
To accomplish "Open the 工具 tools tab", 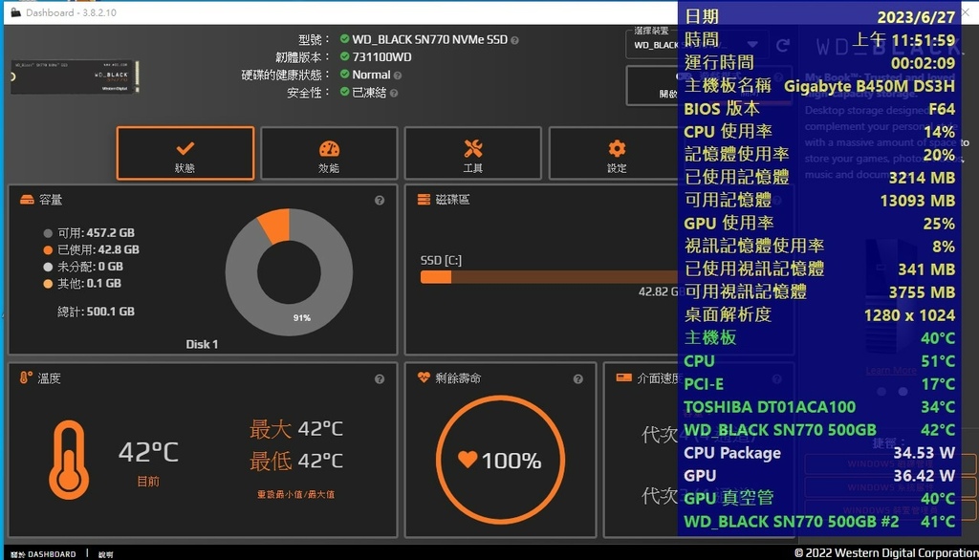I will pyautogui.click(x=472, y=154).
